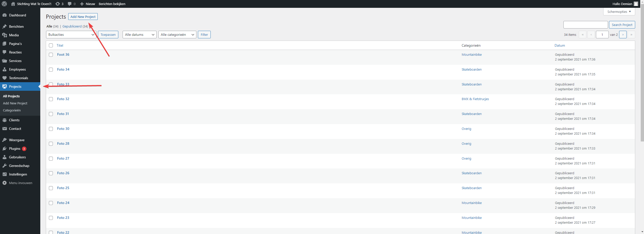644x234 pixels.
Task: Open Media via its sidebar icon
Action: (x=5, y=35)
